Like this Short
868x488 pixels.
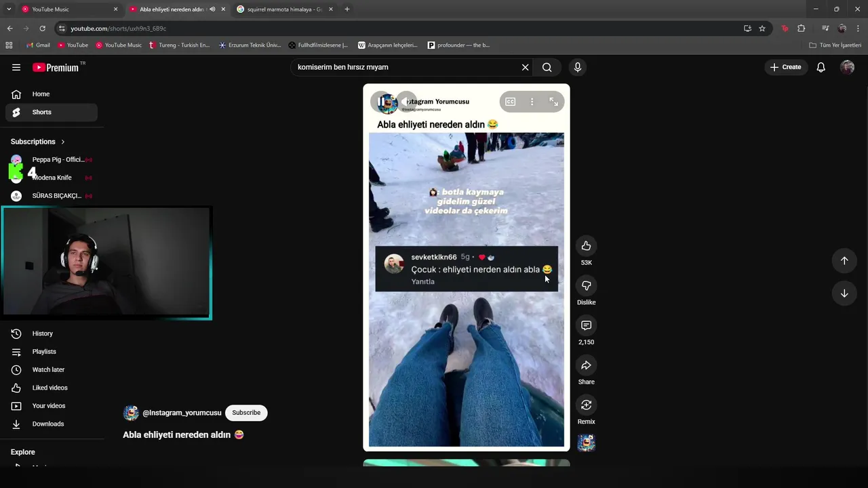click(x=587, y=246)
